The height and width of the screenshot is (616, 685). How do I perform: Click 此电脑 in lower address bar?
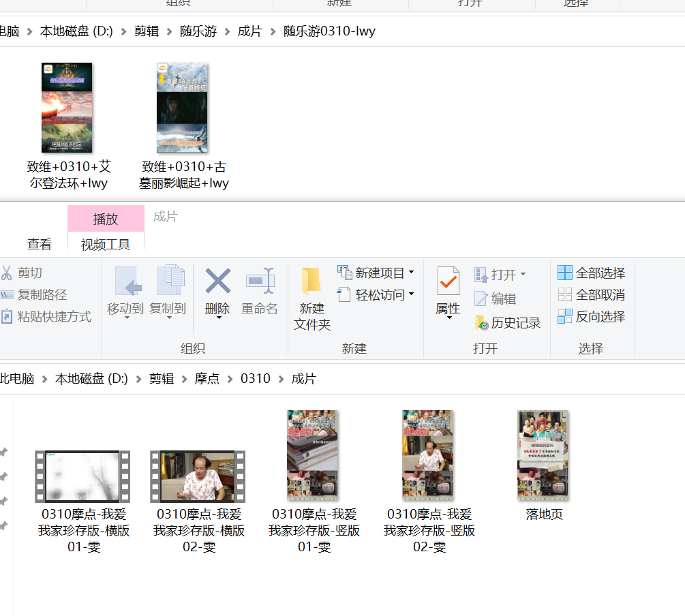(17, 378)
